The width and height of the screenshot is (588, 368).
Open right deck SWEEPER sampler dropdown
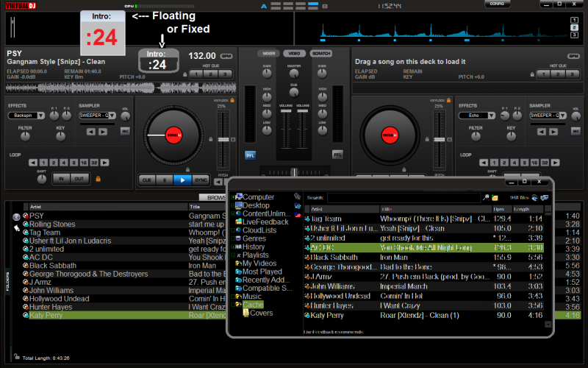(562, 116)
